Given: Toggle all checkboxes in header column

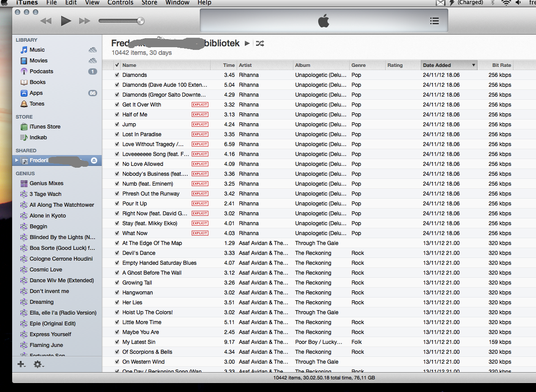Looking at the screenshot, I should [117, 65].
